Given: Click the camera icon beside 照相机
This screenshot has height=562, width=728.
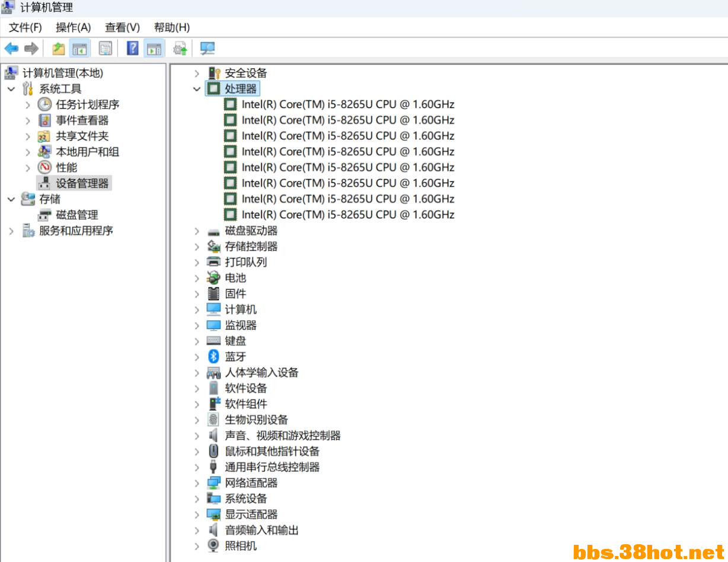Looking at the screenshot, I should pos(214,546).
